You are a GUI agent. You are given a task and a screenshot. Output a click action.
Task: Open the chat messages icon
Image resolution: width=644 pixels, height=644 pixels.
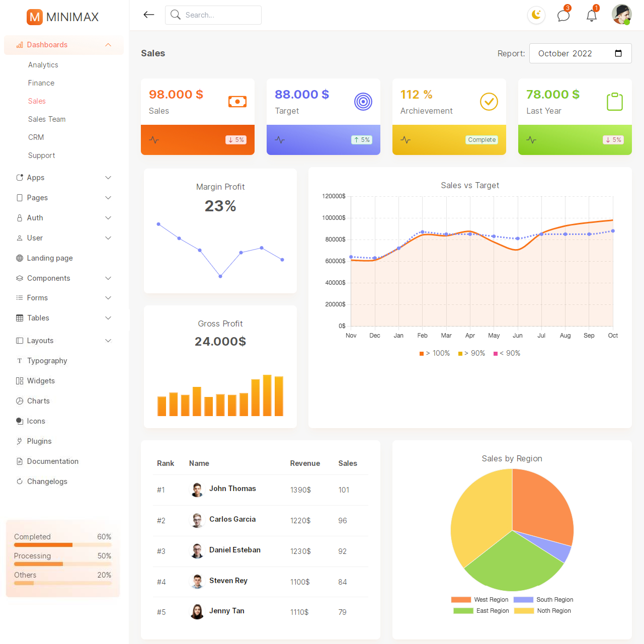563,15
